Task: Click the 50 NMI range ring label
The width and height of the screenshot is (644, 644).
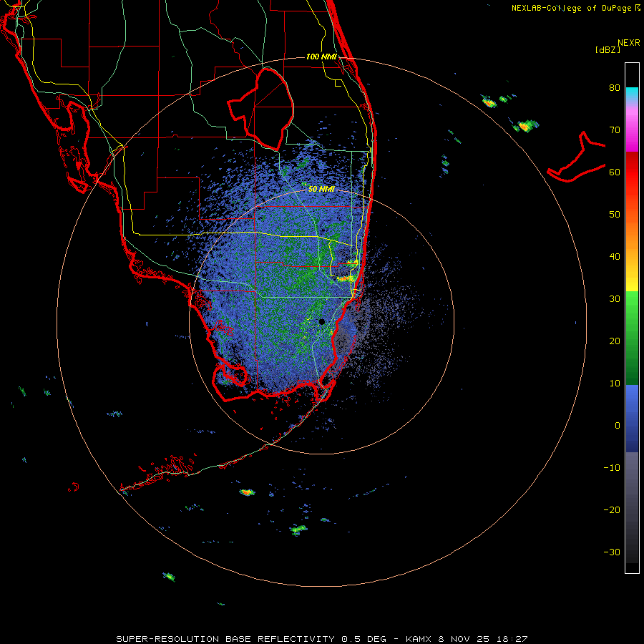Action: click(x=321, y=189)
